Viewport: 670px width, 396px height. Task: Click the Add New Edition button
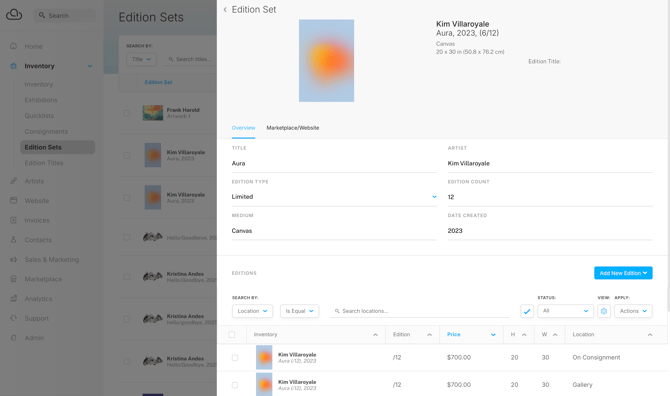[623, 273]
